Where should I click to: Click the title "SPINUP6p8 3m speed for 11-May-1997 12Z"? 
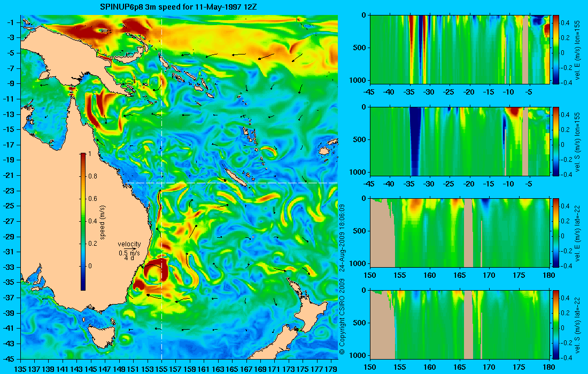(179, 7)
